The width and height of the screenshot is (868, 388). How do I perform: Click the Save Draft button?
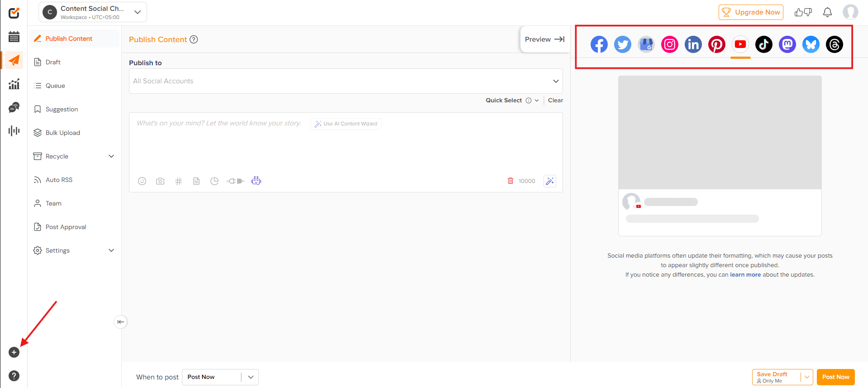(777, 377)
